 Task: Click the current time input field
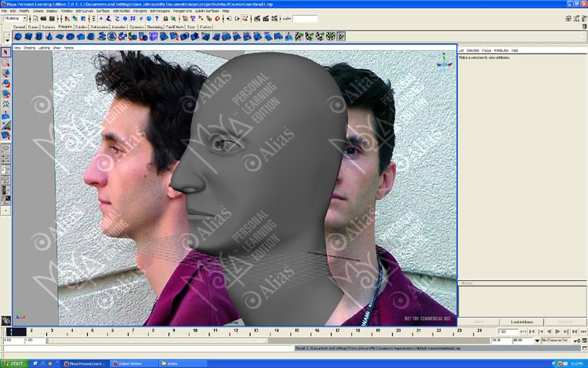pos(506,332)
